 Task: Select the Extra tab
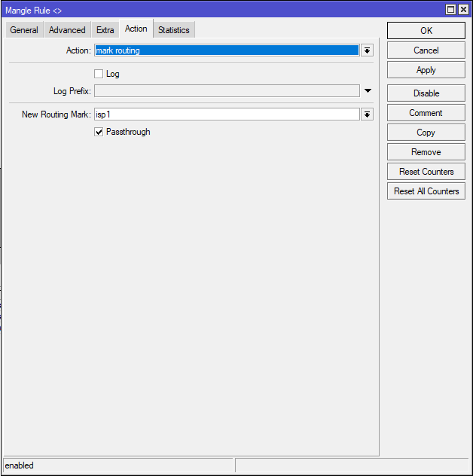pos(105,30)
